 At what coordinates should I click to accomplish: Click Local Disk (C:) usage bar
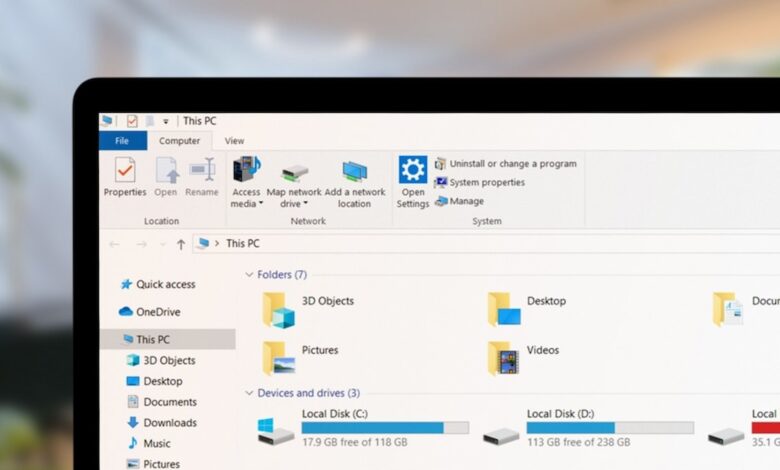click(x=385, y=428)
